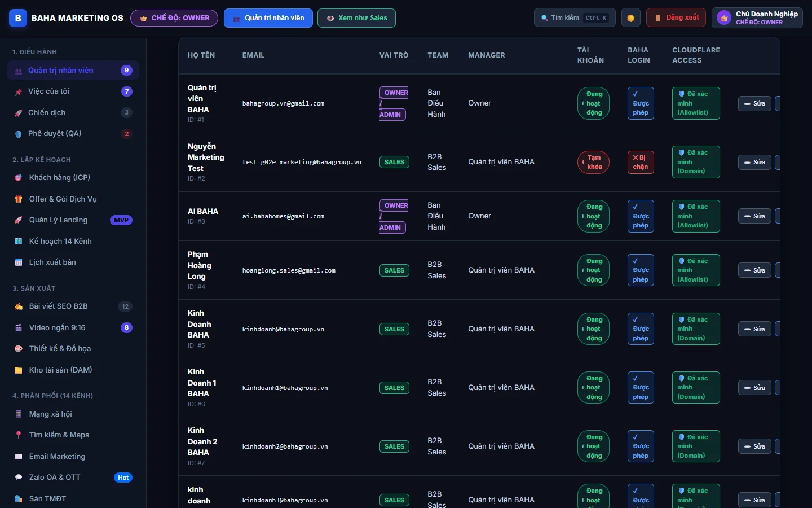Click the BAHA logo icon
This screenshot has width=812, height=508.
(18, 18)
